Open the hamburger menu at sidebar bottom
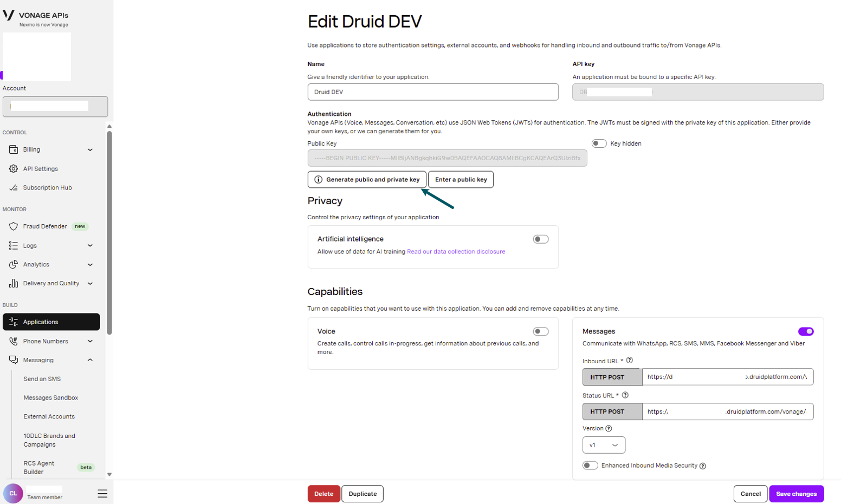841x504 pixels. tap(102, 494)
